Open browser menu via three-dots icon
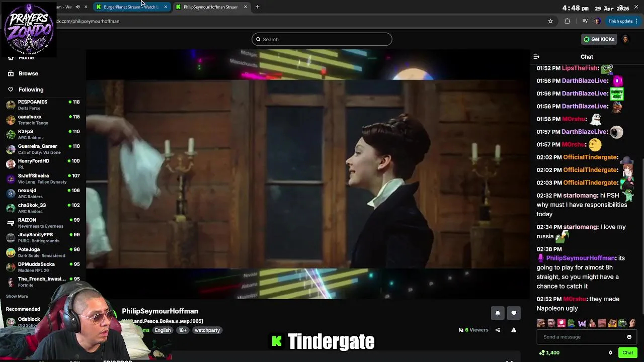The image size is (644, 362). pos(636,21)
